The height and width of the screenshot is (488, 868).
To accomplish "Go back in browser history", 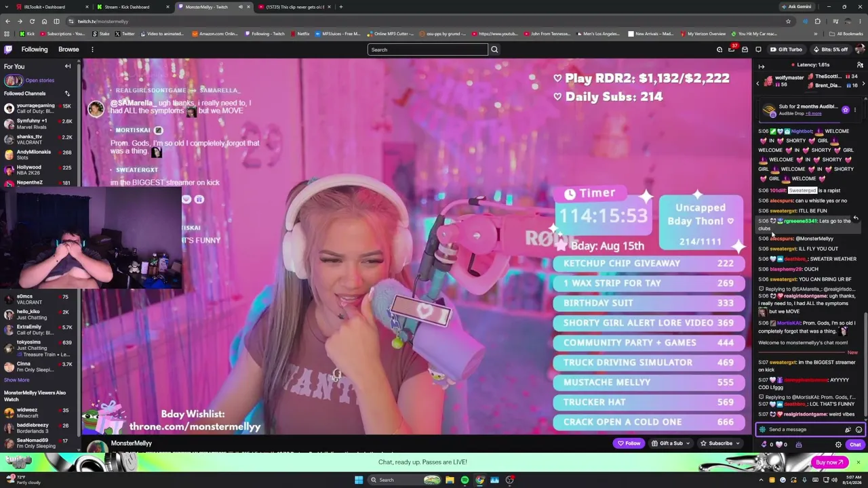I will tap(7, 21).
